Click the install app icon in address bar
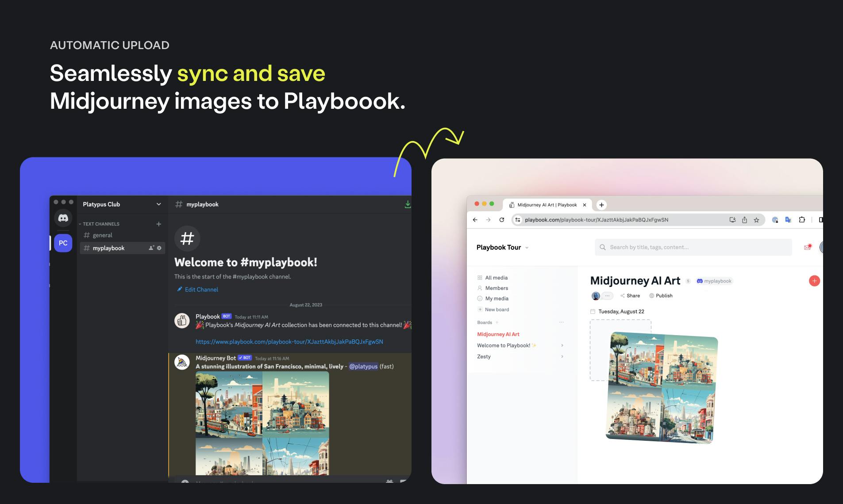 (x=732, y=220)
